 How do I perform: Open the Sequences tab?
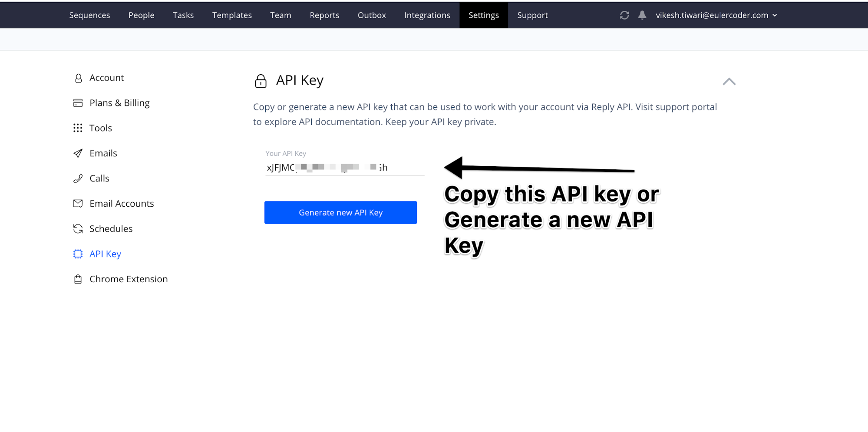click(89, 15)
